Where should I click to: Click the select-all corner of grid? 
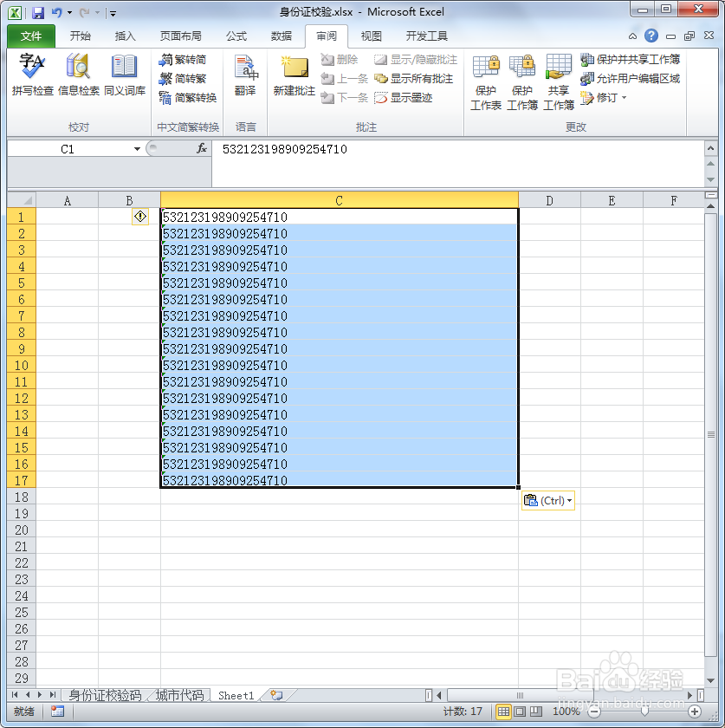tap(22, 200)
